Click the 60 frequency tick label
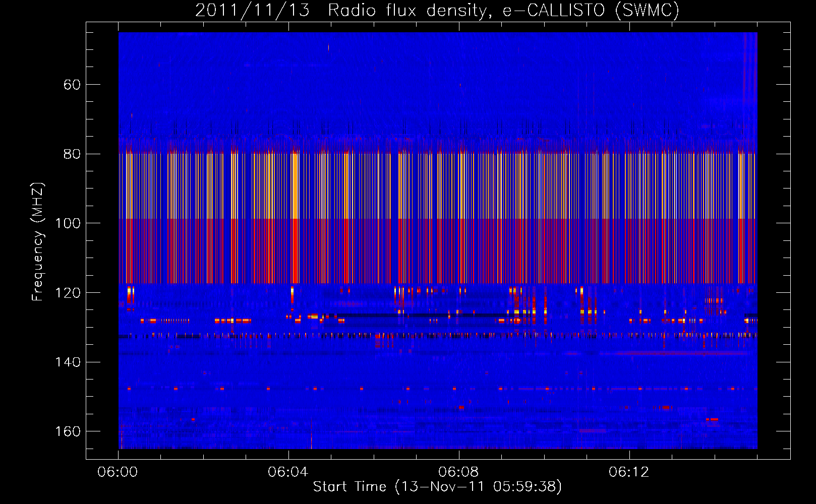 pos(72,85)
